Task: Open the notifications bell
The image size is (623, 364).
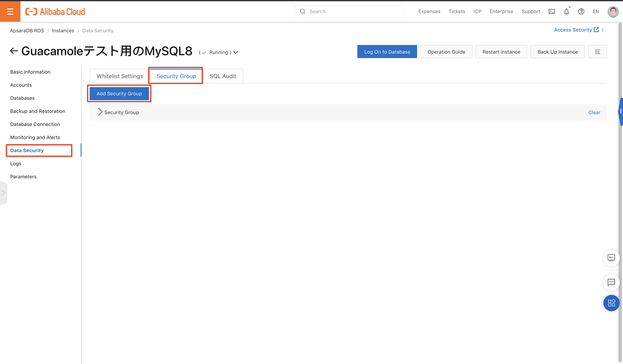Action: pyautogui.click(x=566, y=11)
